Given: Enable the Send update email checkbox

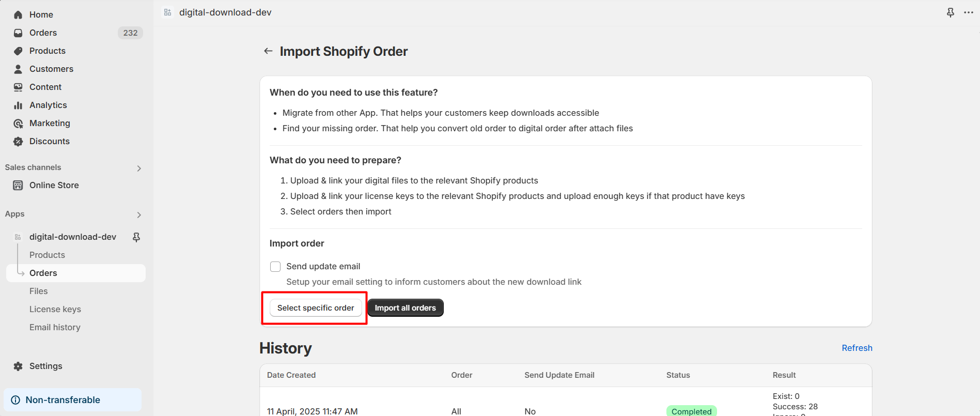Looking at the screenshot, I should pyautogui.click(x=275, y=267).
